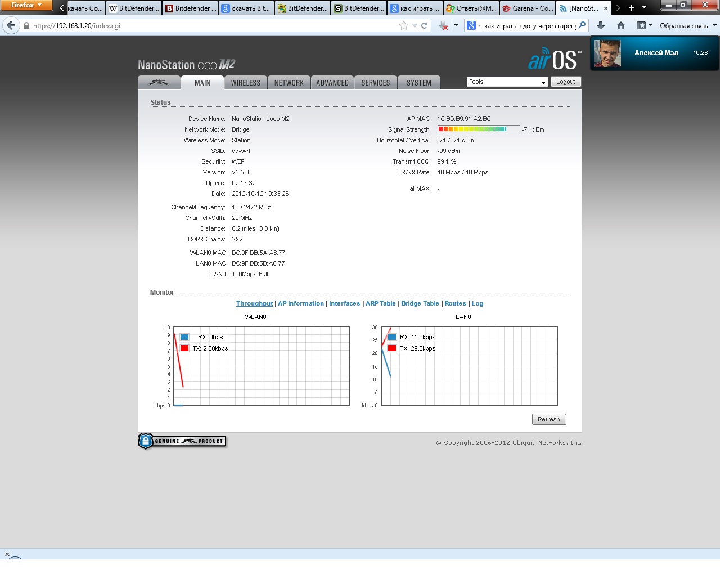Viewport: 720px width, 588px height.
Task: Click the WLAN0 MAC value DC:9F:DB:5A:A6:77
Action: (x=259, y=253)
